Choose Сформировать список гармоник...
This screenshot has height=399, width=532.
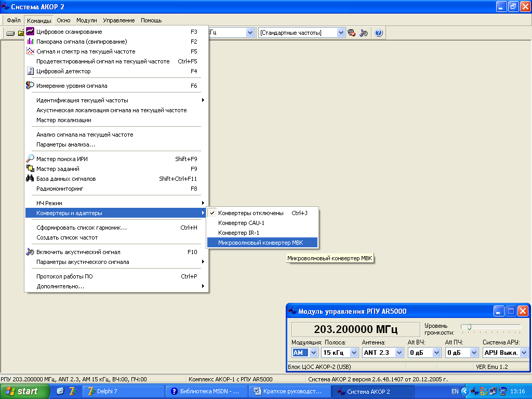pyautogui.click(x=116, y=228)
